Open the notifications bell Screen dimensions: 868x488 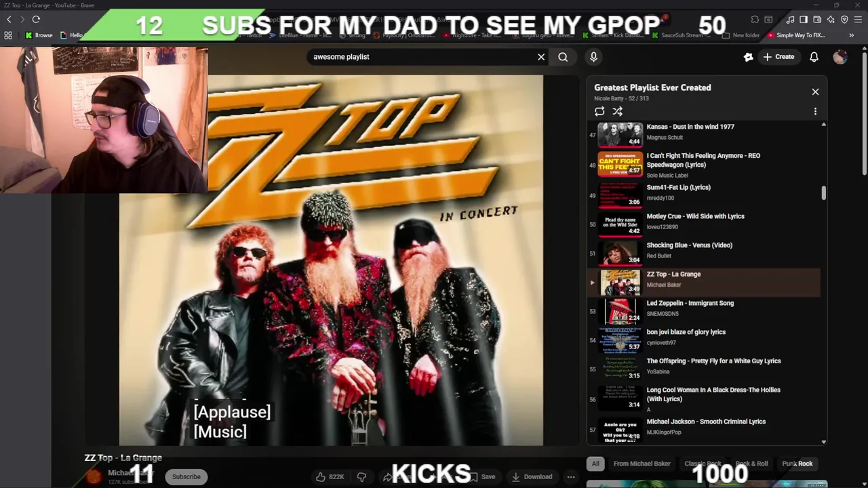click(x=814, y=57)
